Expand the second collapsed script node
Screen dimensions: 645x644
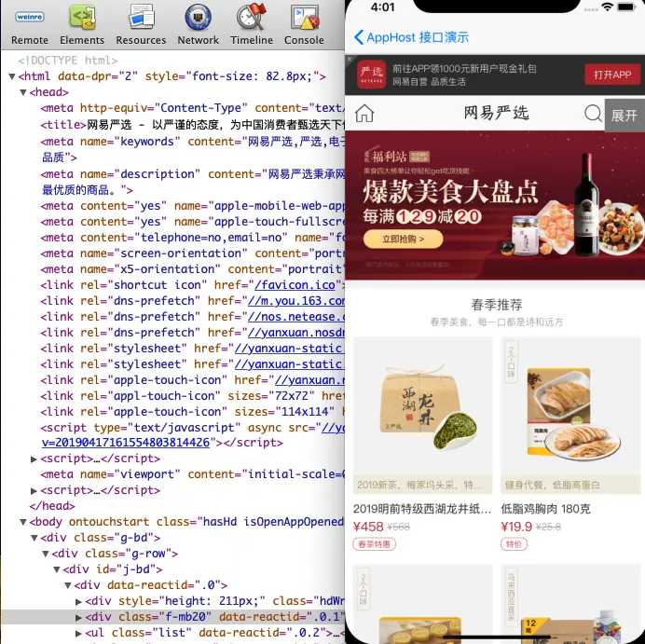[x=34, y=490]
